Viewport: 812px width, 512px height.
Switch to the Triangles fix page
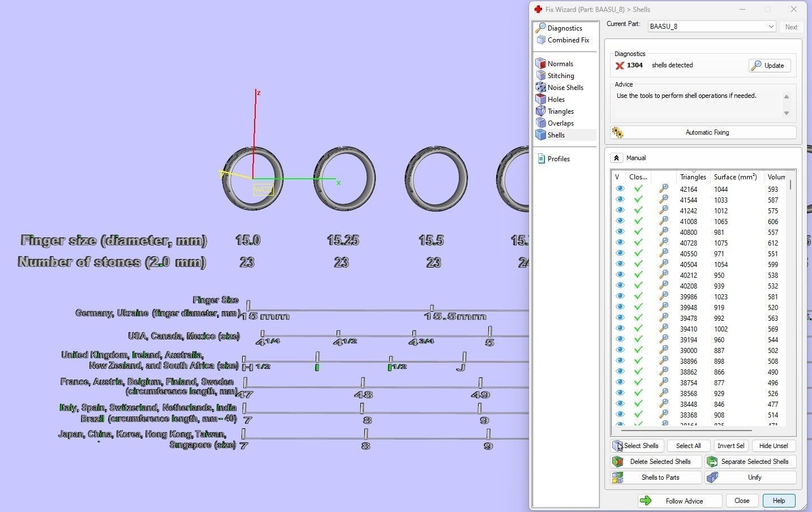coord(561,111)
